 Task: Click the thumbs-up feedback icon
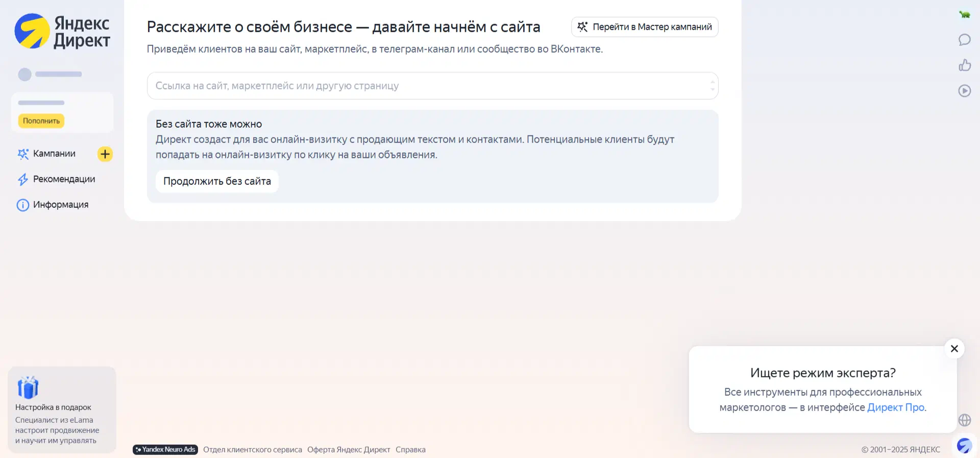coord(964,65)
